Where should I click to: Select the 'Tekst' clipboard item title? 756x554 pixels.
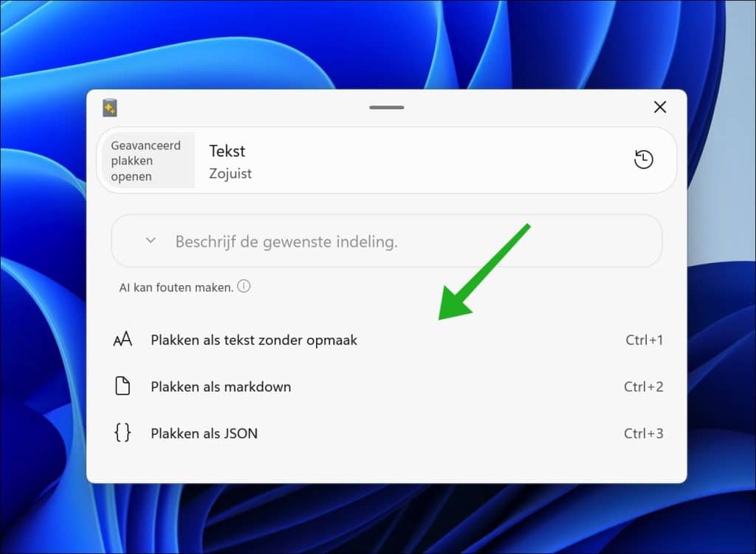pyautogui.click(x=227, y=151)
